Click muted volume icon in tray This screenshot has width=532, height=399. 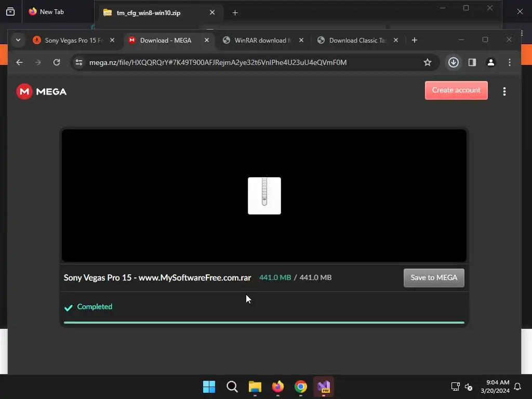click(469, 387)
